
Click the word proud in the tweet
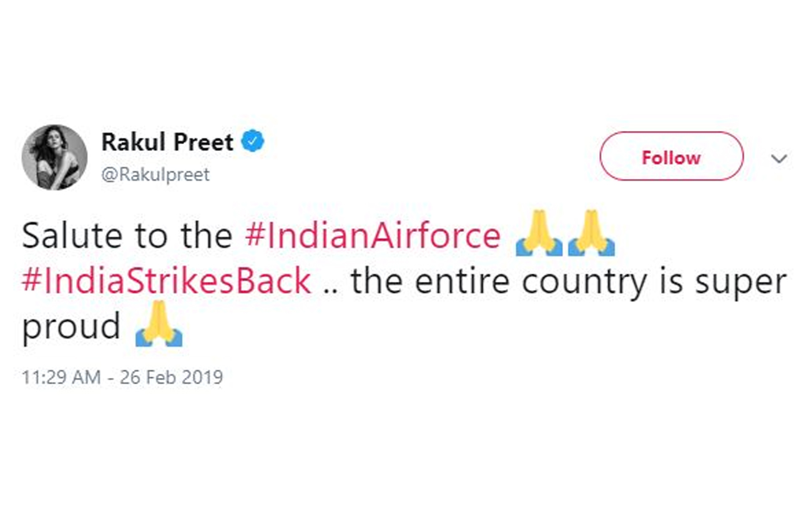click(x=71, y=327)
